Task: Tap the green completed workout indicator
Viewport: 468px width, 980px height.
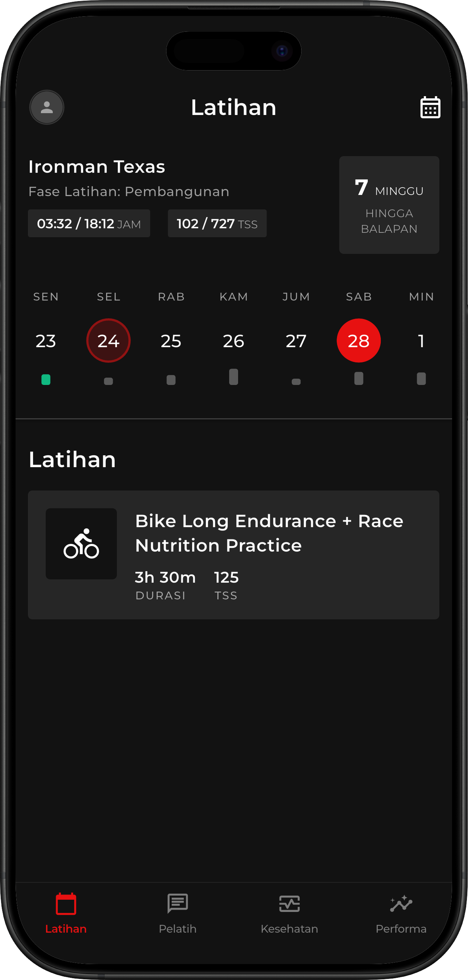Action: coord(46,380)
